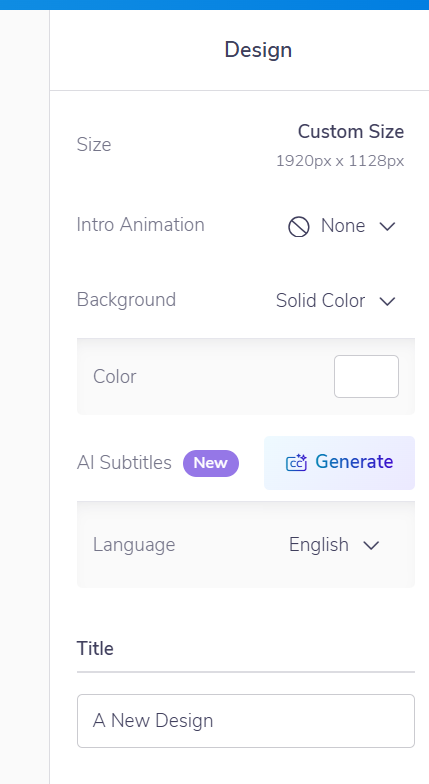Click the A New Design title field
Image resolution: width=429 pixels, height=784 pixels.
click(x=246, y=720)
